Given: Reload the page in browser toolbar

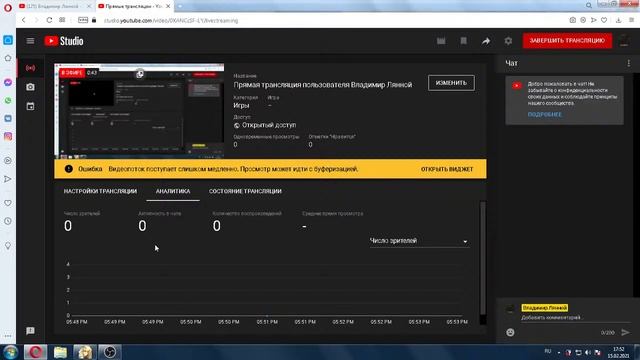Looking at the screenshot, I should click(x=49, y=20).
